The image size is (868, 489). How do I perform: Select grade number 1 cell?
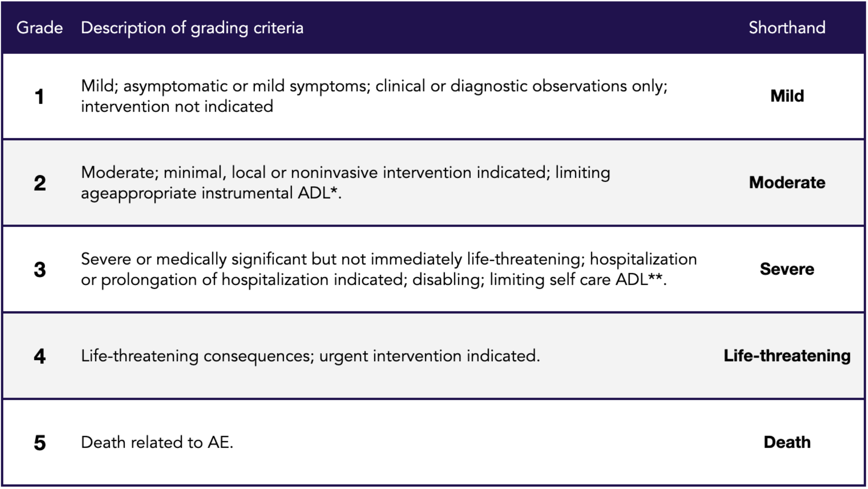point(39,96)
